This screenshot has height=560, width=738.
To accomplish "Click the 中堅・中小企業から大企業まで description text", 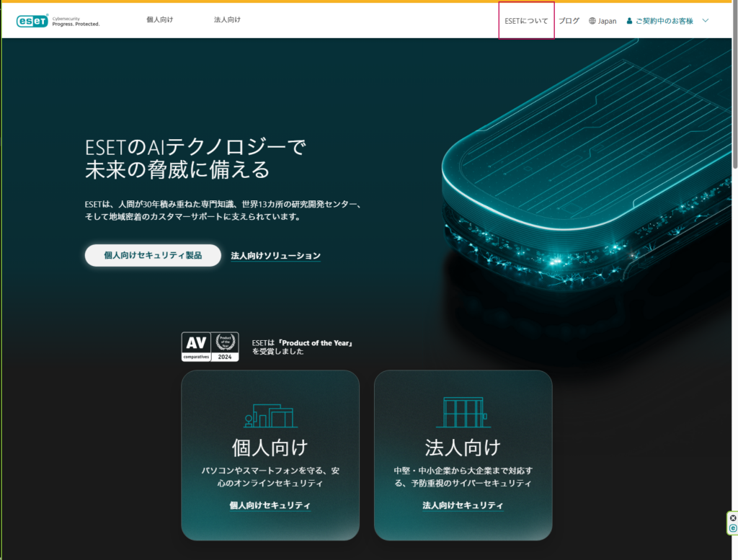I will (x=463, y=476).
